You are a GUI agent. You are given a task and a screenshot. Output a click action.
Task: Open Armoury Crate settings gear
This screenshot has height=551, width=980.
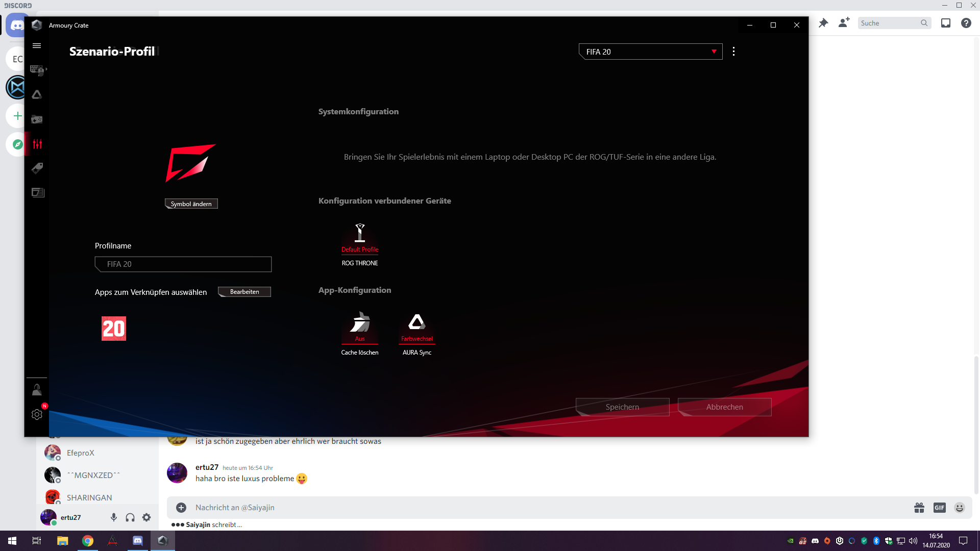coord(37,414)
